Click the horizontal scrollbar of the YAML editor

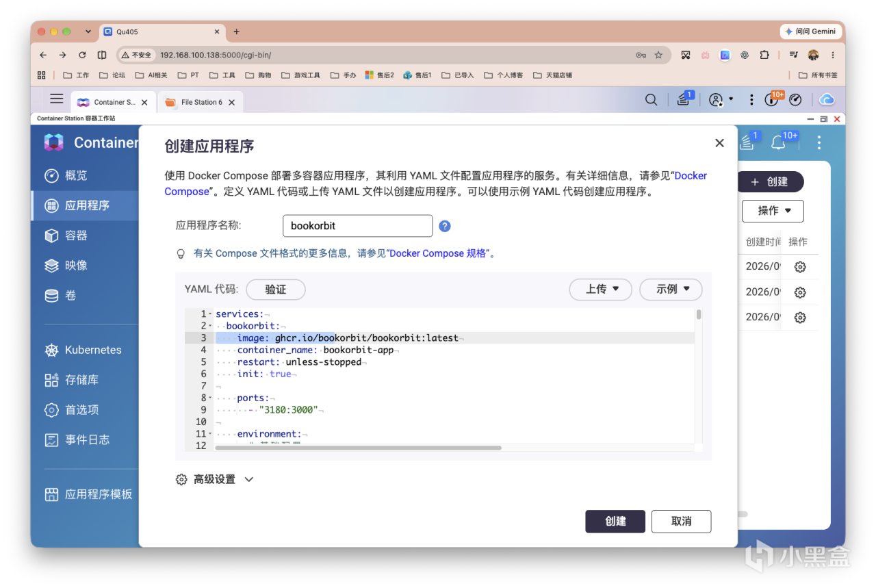tap(359, 448)
